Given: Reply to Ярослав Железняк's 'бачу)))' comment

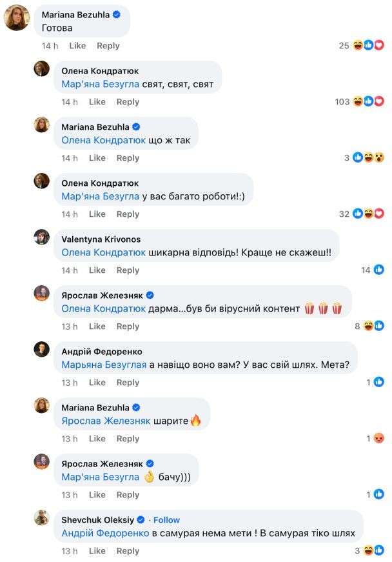Looking at the screenshot, I should [x=128, y=495].
